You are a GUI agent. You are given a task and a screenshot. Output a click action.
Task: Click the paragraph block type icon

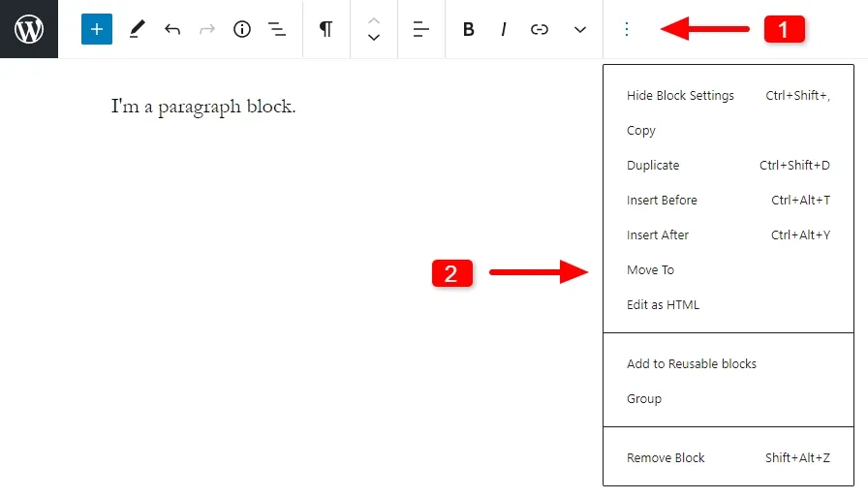[326, 29]
